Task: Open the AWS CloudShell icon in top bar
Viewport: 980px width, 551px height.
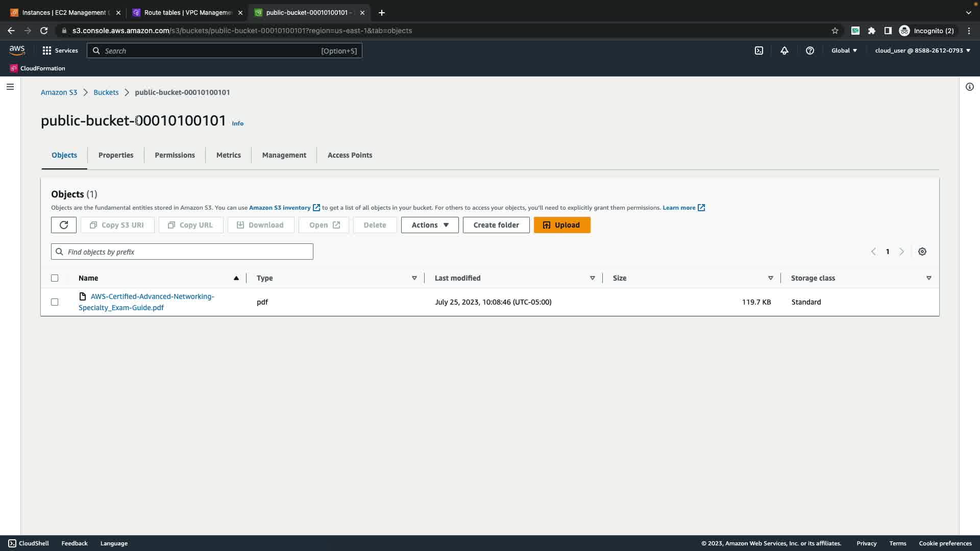Action: 759,51
